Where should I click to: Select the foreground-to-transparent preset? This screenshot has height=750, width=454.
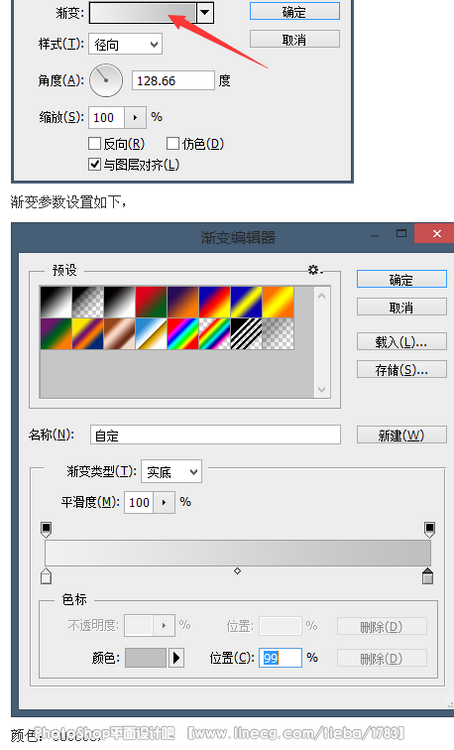[88, 302]
